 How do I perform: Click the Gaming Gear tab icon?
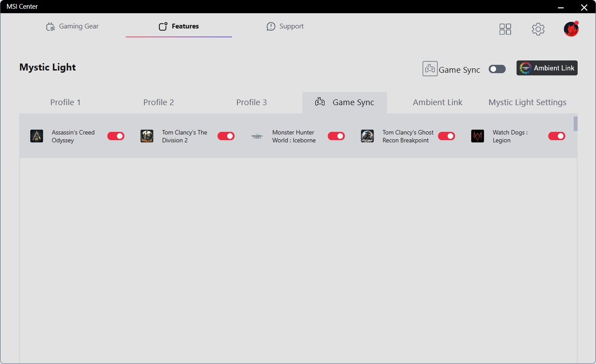click(51, 27)
